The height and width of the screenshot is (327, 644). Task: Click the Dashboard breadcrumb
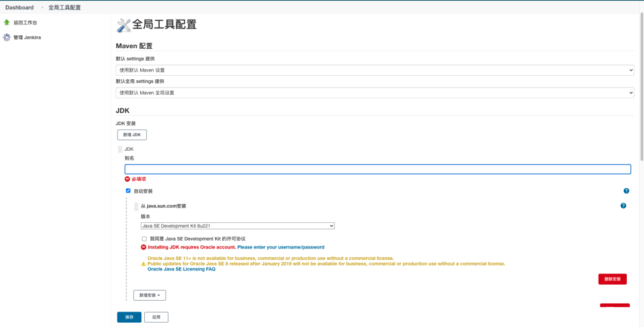19,7
